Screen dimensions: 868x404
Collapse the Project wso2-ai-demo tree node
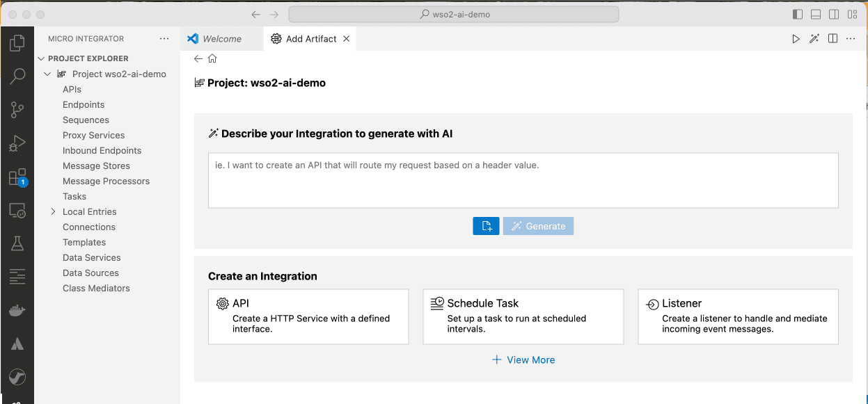point(47,74)
